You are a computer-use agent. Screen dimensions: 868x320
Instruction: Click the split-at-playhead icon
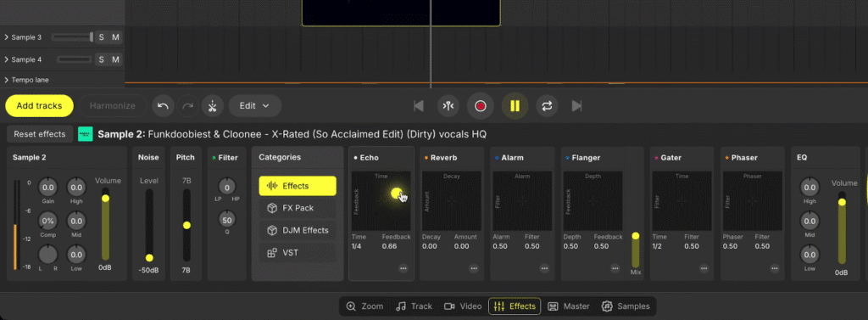coord(449,105)
